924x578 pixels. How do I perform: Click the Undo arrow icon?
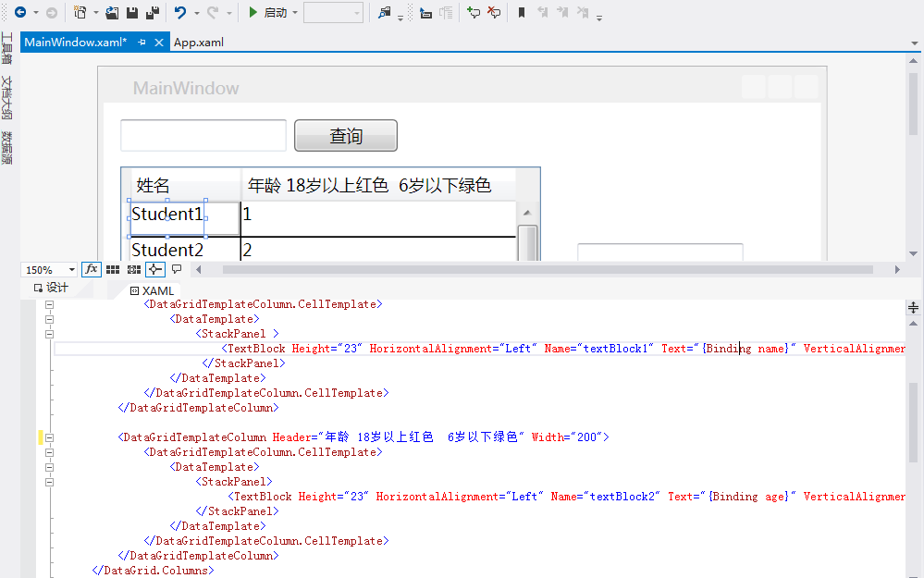click(x=180, y=12)
